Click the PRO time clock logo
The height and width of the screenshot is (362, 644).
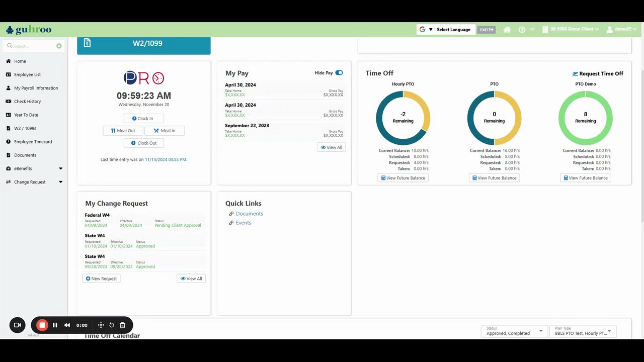(144, 78)
